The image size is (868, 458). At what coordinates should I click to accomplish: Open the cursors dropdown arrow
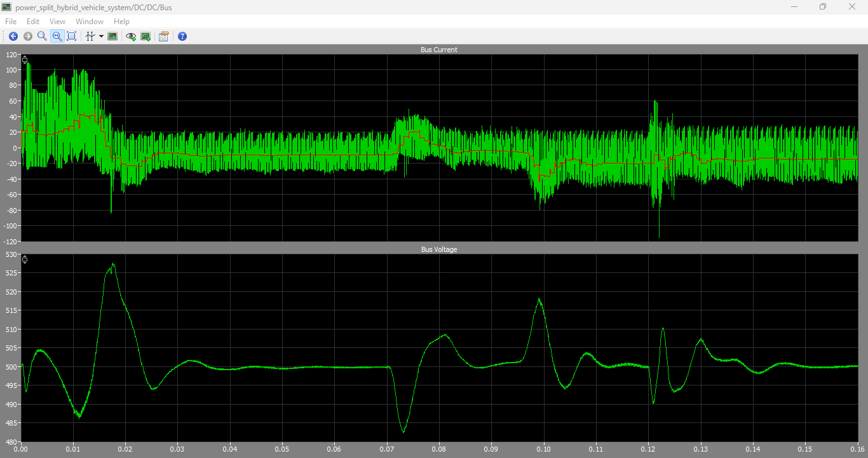[x=101, y=36]
